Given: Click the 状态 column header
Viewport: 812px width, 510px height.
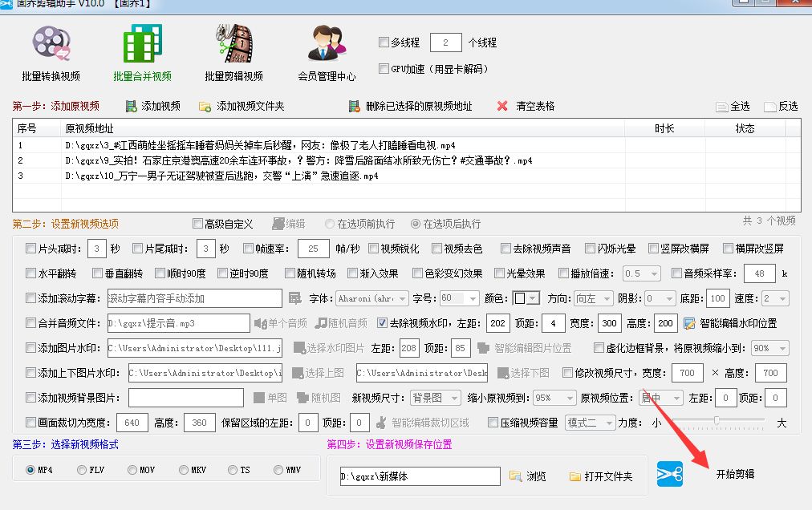Looking at the screenshot, I should tap(745, 127).
